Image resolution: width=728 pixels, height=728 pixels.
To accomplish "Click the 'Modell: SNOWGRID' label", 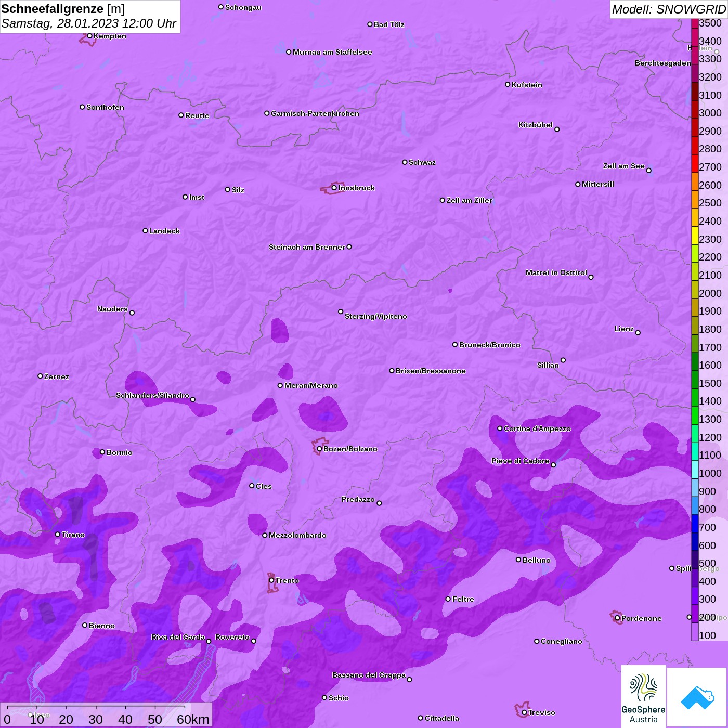I will click(669, 9).
